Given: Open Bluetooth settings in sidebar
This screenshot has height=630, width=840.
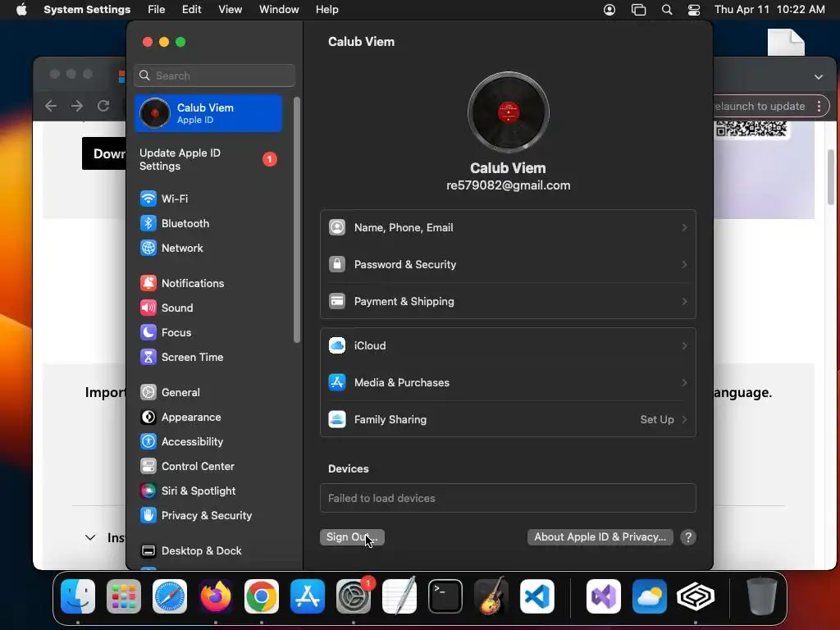Looking at the screenshot, I should click(175, 223).
